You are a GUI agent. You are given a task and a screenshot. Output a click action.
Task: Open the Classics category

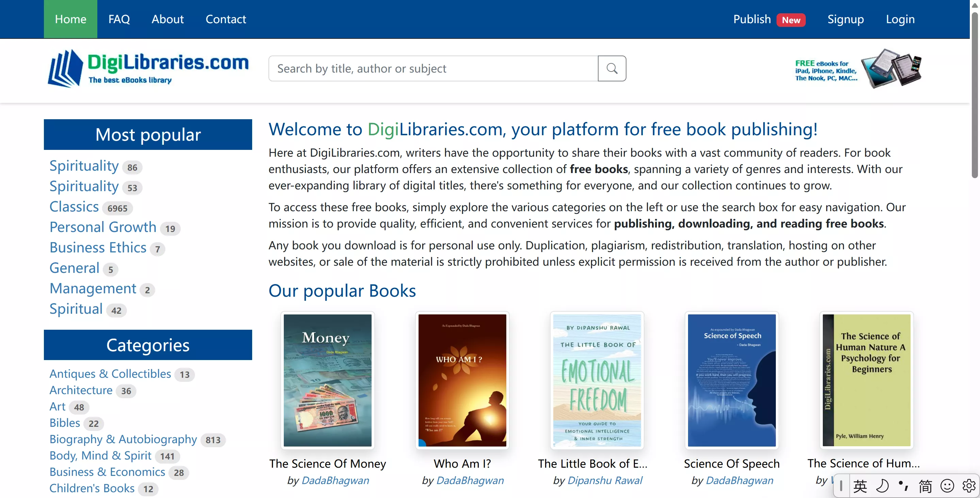pos(74,206)
